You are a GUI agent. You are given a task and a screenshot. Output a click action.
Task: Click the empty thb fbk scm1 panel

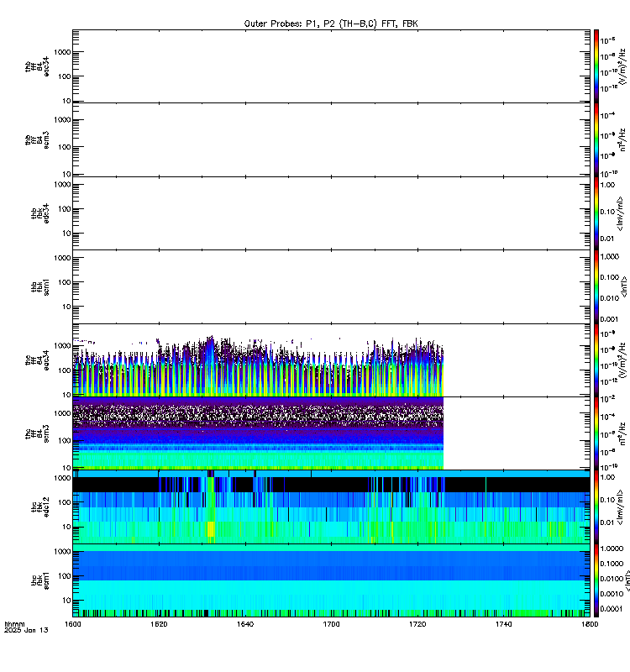[x=331, y=286]
